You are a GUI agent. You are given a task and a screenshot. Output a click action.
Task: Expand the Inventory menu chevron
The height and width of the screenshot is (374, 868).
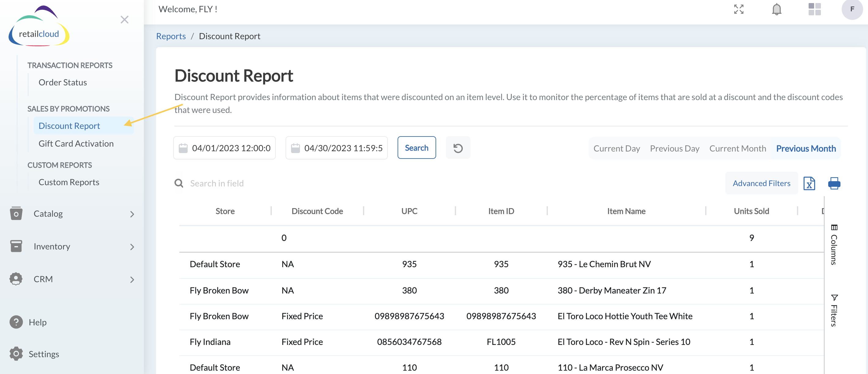pos(132,247)
